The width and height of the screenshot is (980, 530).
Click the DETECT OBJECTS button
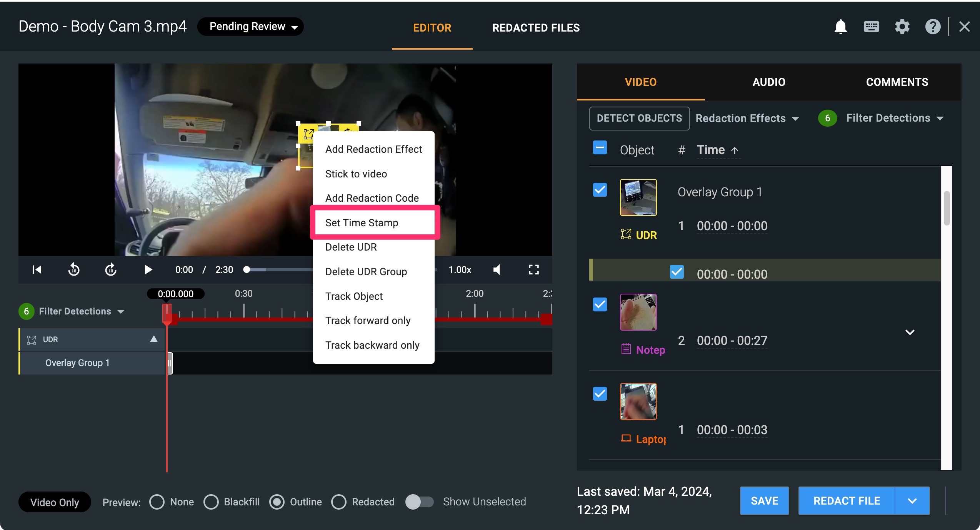[x=639, y=118]
